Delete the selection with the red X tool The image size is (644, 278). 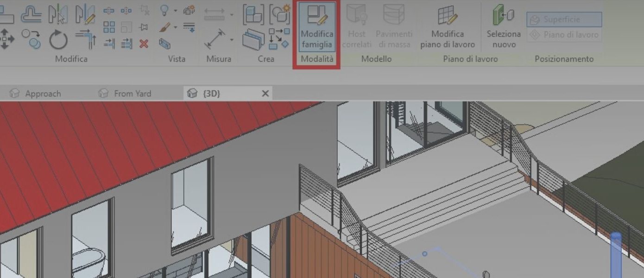pyautogui.click(x=144, y=43)
